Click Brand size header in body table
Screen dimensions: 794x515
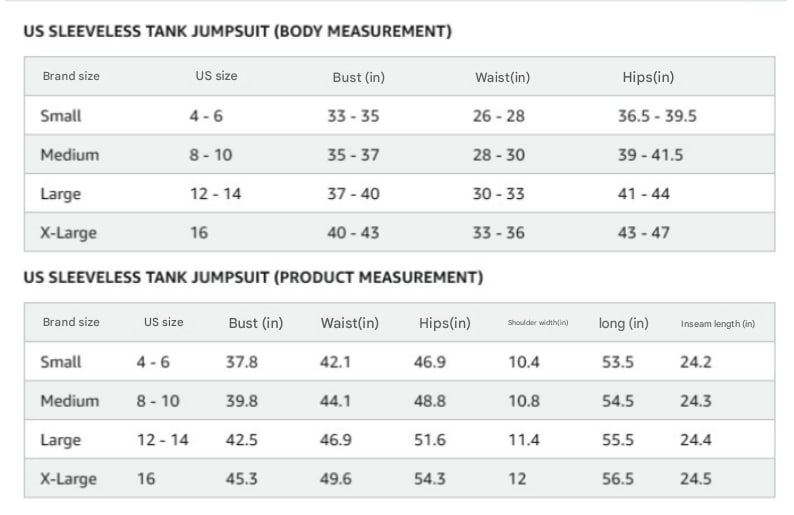point(71,76)
